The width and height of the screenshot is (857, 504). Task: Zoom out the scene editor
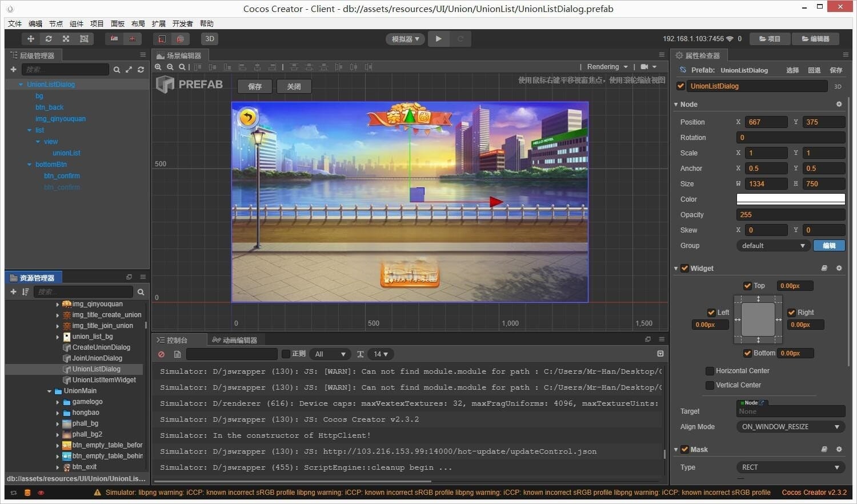tap(170, 67)
